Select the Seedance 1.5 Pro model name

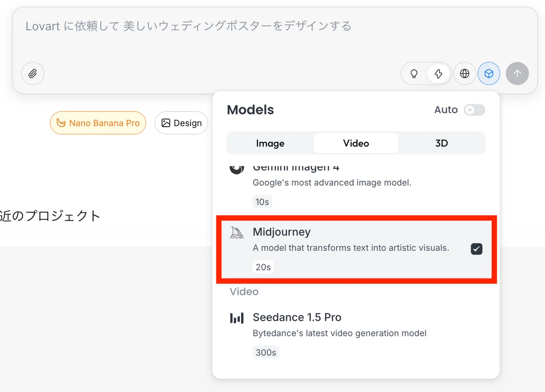click(297, 317)
